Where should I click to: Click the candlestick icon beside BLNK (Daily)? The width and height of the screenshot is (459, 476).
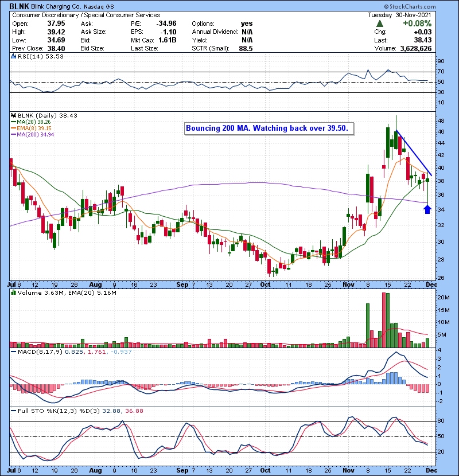point(13,116)
